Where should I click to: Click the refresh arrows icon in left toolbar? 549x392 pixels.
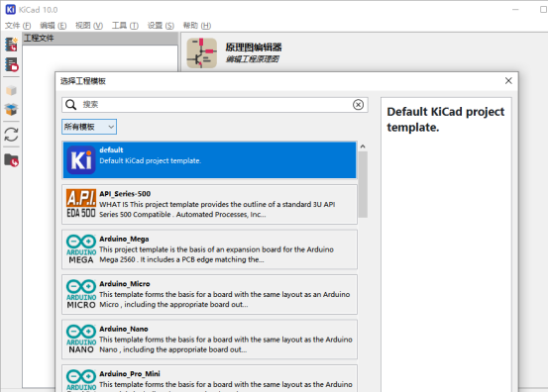pos(11,135)
